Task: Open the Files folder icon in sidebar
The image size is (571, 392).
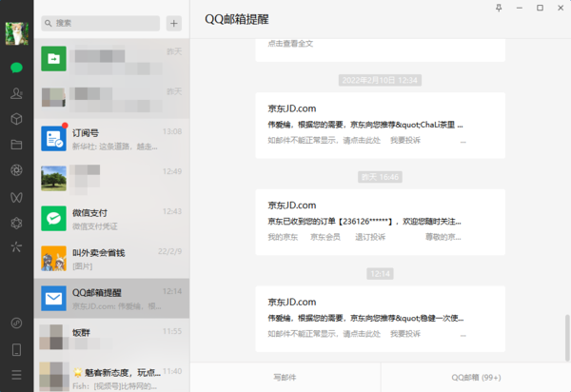Action: [x=16, y=145]
